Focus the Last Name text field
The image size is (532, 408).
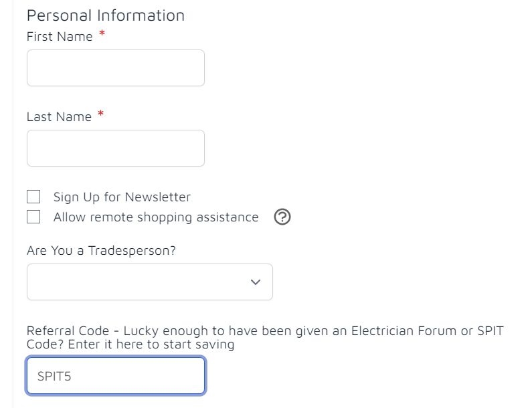(x=116, y=148)
